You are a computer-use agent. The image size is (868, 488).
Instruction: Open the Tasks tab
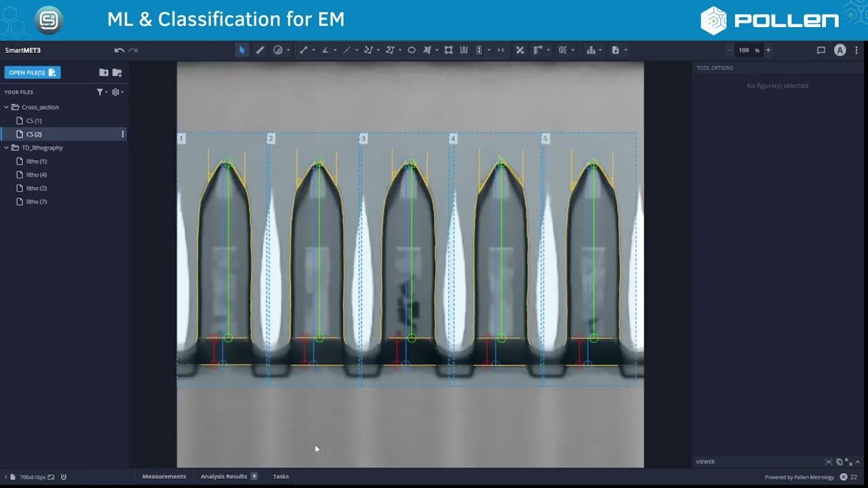[281, 476]
